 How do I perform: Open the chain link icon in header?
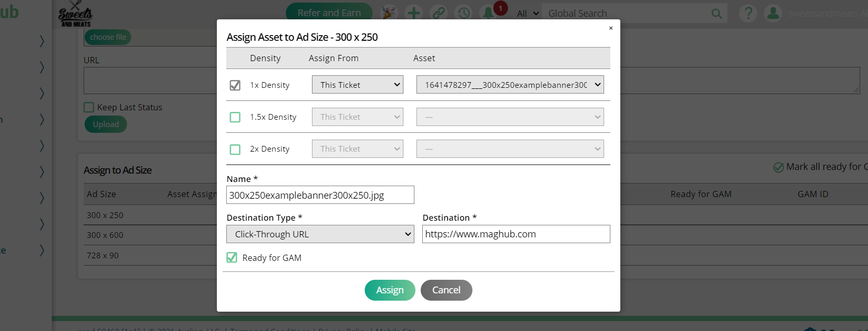[438, 13]
